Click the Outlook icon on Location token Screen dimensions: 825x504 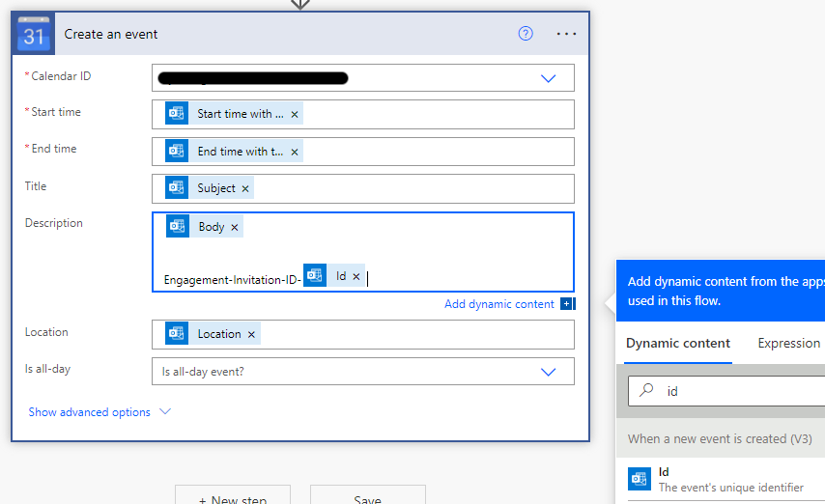pyautogui.click(x=176, y=333)
